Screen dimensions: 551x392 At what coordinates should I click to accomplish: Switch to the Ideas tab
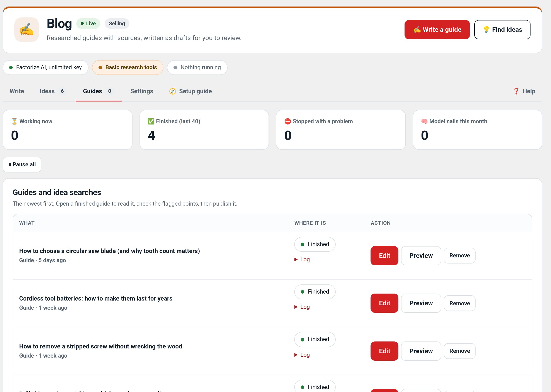(x=53, y=91)
